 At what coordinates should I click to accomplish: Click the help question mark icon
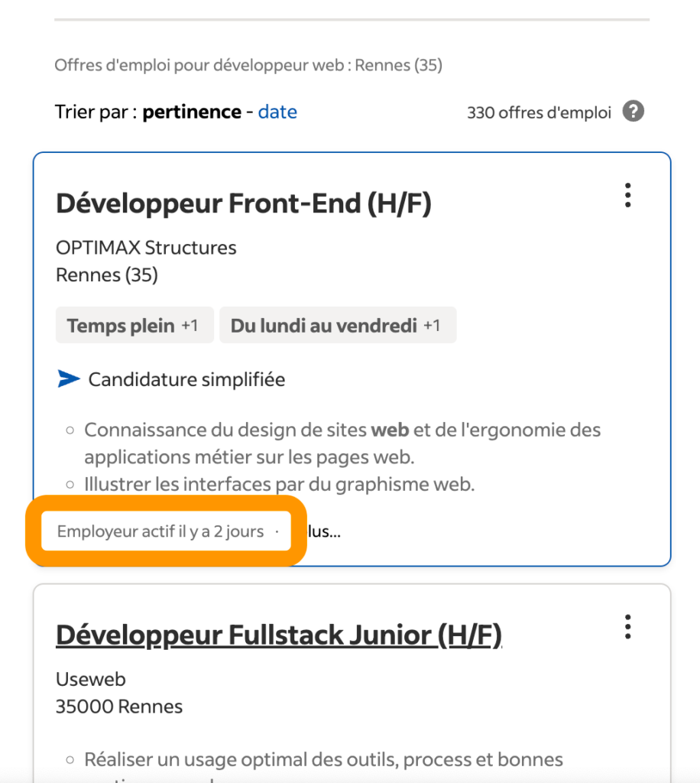click(633, 112)
